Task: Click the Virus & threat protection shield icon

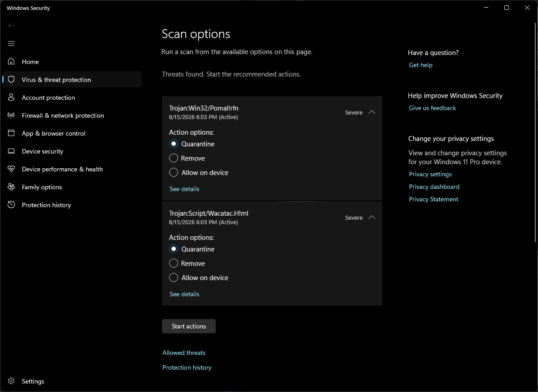Action: (x=12, y=80)
